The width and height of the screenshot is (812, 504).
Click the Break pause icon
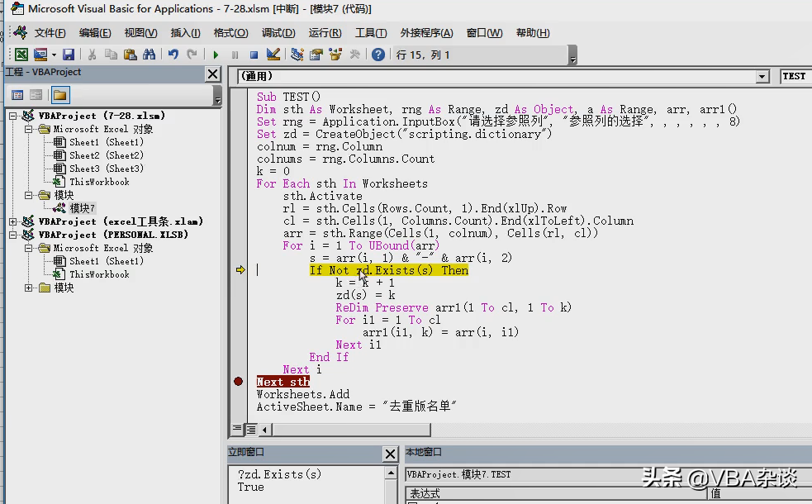tap(235, 55)
